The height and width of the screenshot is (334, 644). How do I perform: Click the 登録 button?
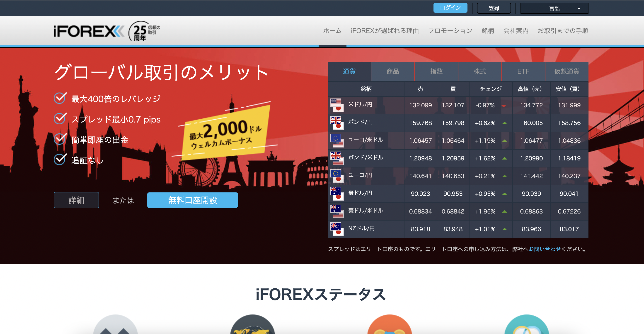pos(494,8)
